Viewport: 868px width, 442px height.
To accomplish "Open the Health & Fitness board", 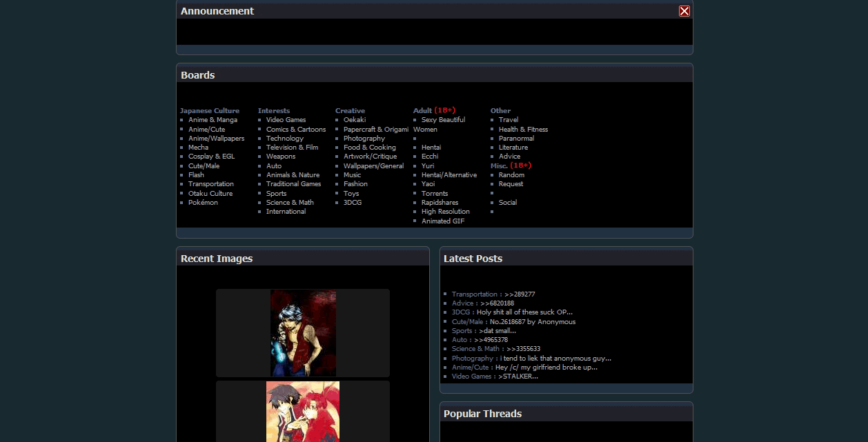I will (523, 130).
